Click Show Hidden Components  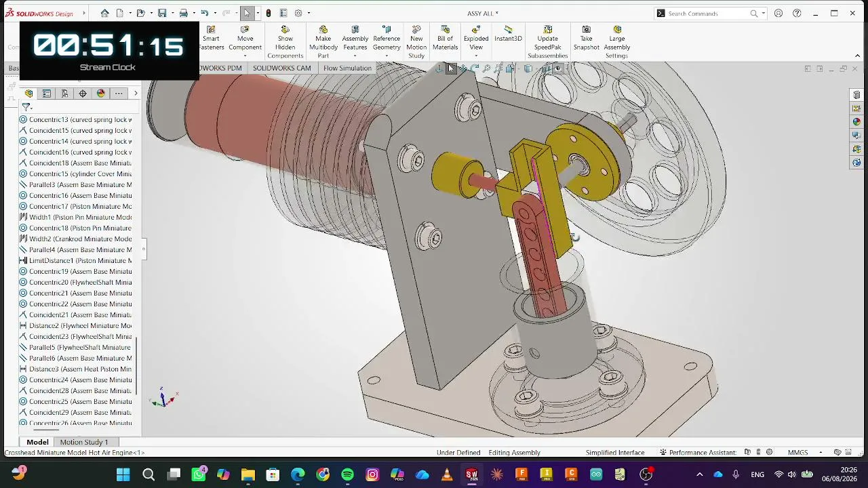coord(285,42)
